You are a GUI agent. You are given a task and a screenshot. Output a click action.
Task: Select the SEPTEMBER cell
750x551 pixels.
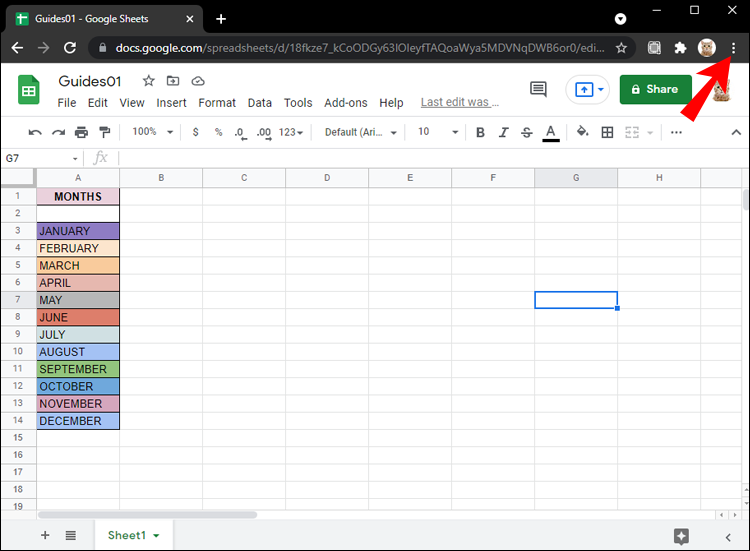pos(78,369)
